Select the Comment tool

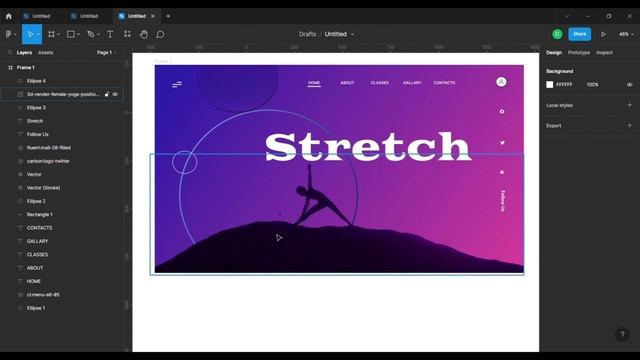click(160, 34)
